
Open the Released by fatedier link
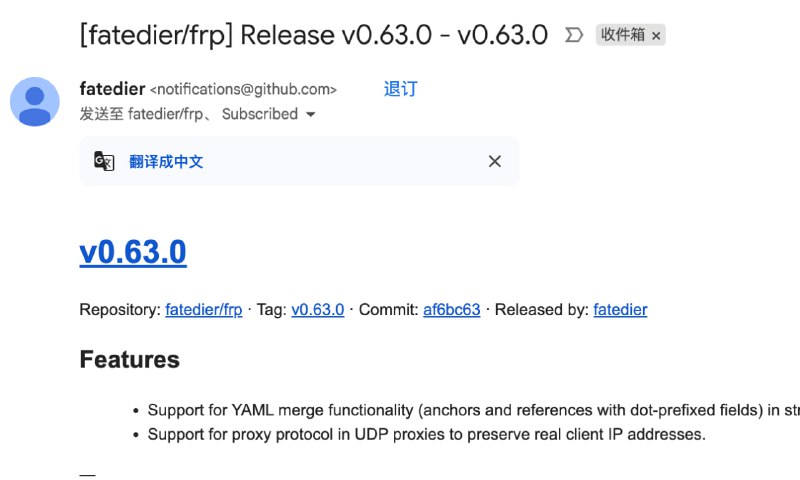[620, 310]
